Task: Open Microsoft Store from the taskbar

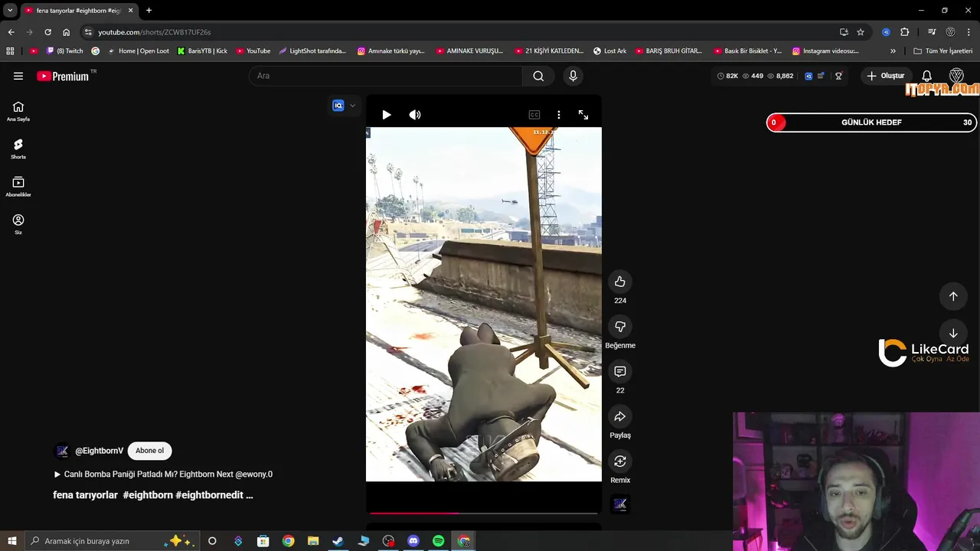Action: coord(263,541)
